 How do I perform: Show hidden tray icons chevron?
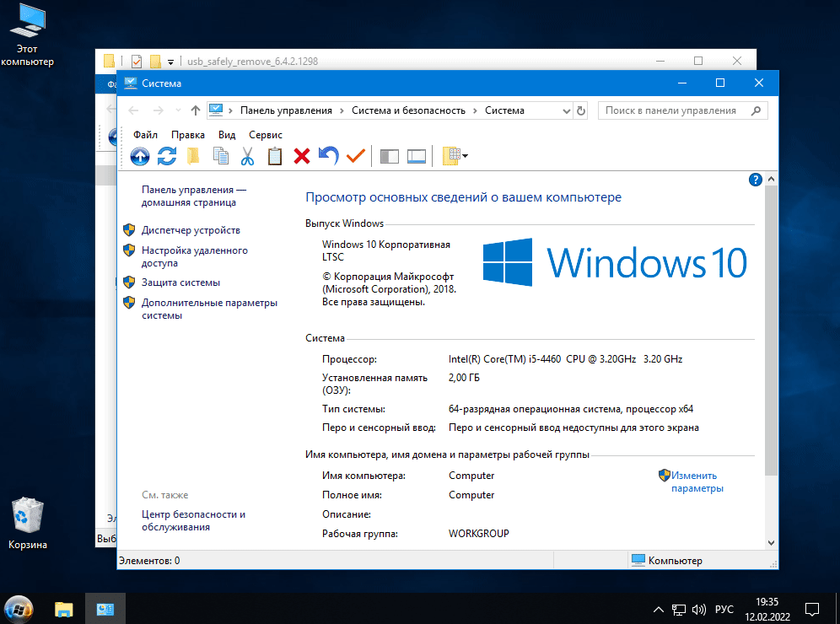pos(659,610)
